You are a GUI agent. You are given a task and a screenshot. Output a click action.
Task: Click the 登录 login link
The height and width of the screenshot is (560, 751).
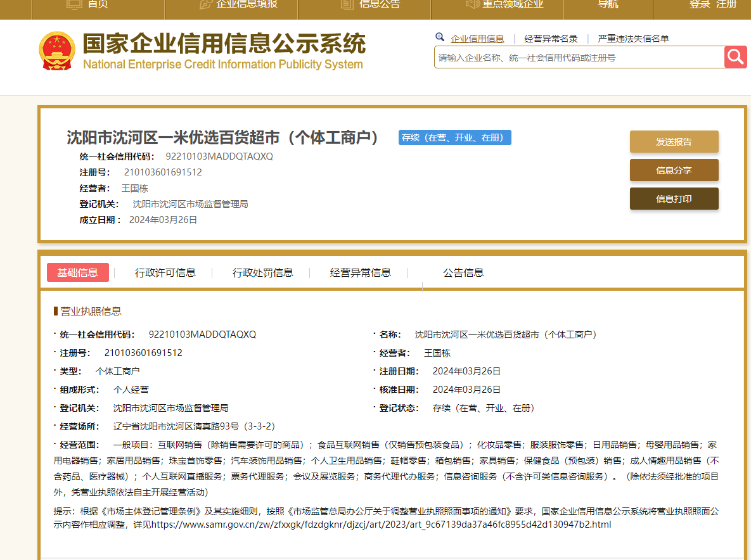(700, 4)
